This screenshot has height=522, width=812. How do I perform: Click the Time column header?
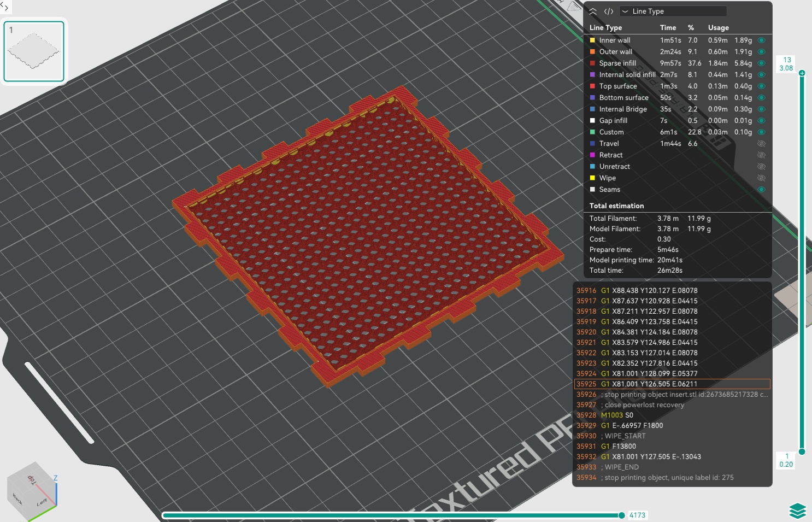point(668,28)
